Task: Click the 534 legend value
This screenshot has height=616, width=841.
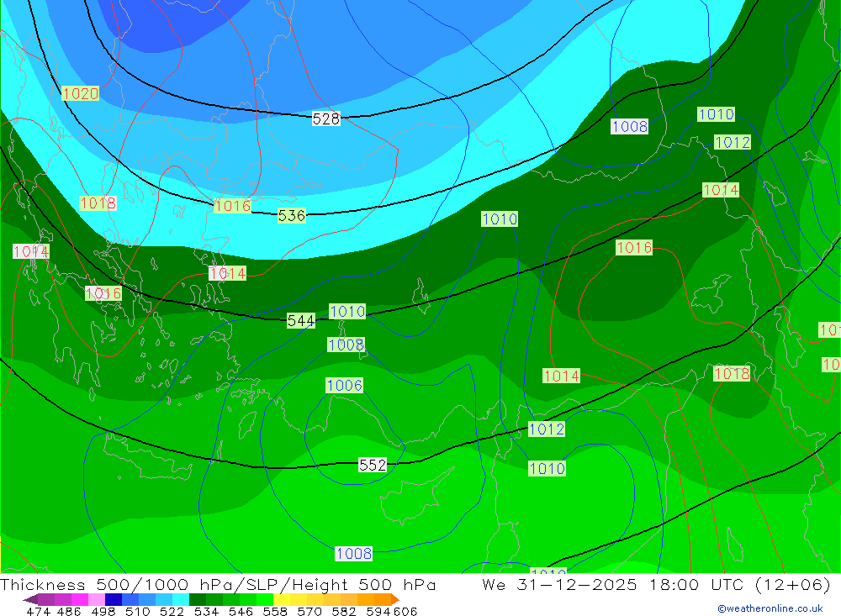Action: [x=207, y=611]
